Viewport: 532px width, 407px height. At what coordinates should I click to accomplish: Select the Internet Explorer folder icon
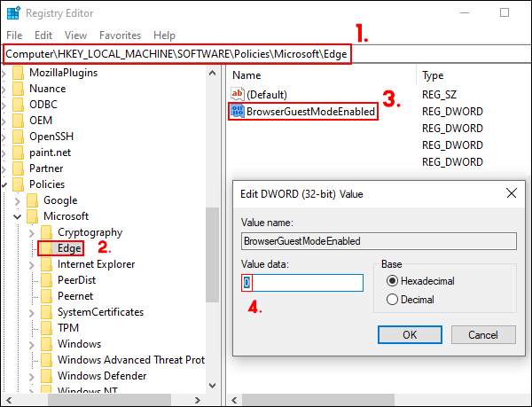coord(46,264)
